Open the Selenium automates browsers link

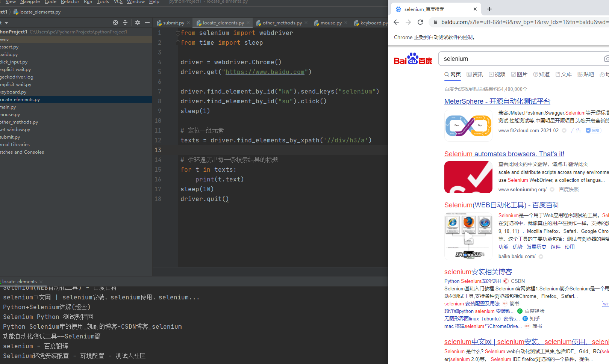coord(504,154)
